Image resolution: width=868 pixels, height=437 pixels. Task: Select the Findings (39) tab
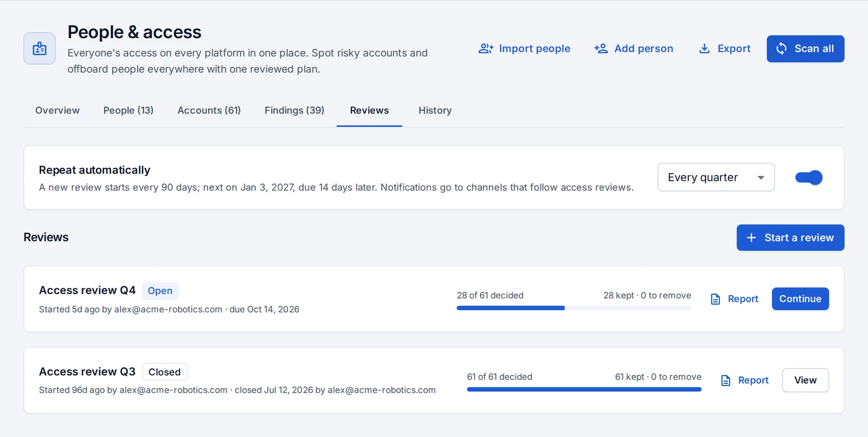(295, 110)
